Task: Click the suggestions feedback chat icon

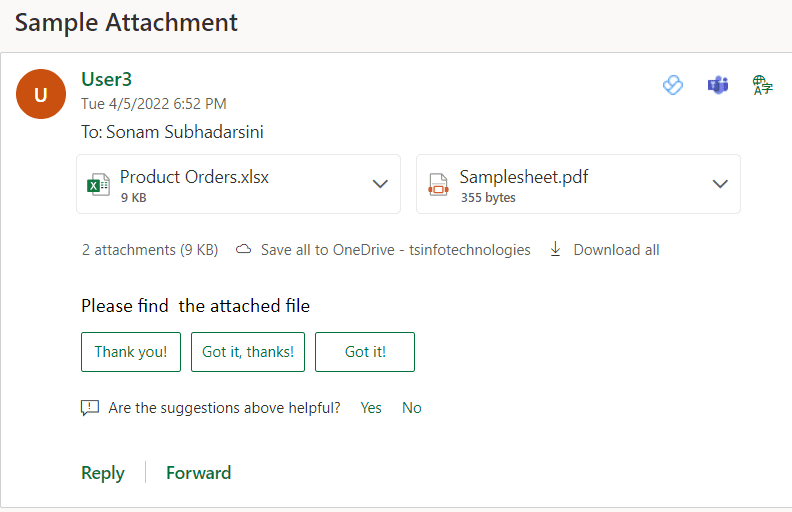Action: [90, 407]
